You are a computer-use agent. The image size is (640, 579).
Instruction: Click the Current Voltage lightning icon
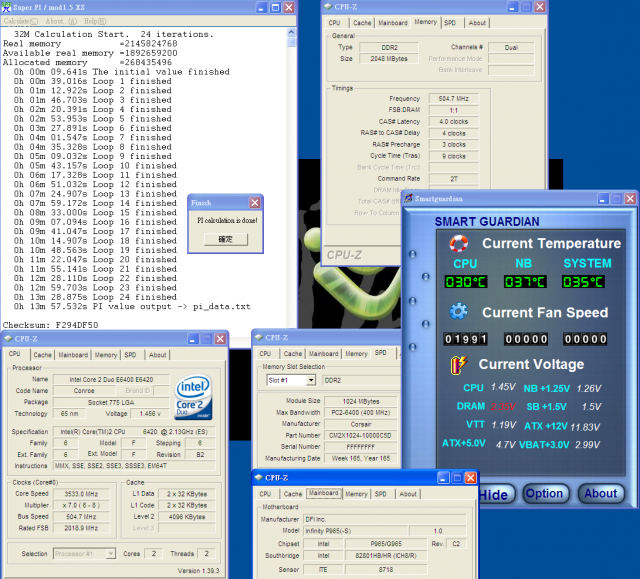click(459, 364)
